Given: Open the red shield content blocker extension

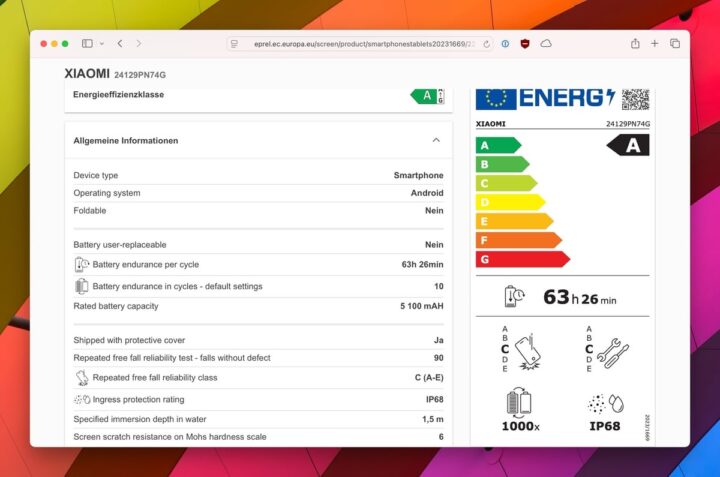Looking at the screenshot, I should [525, 44].
